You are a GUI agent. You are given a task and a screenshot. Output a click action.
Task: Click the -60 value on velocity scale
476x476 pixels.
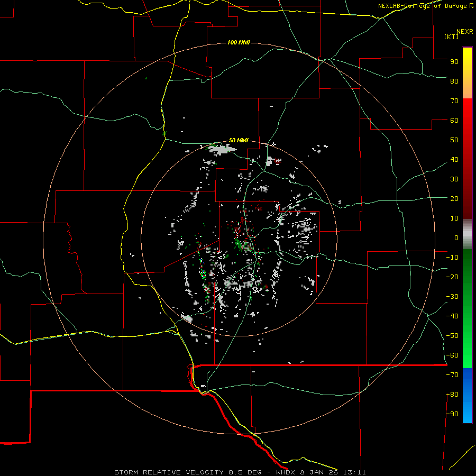[x=452, y=355]
